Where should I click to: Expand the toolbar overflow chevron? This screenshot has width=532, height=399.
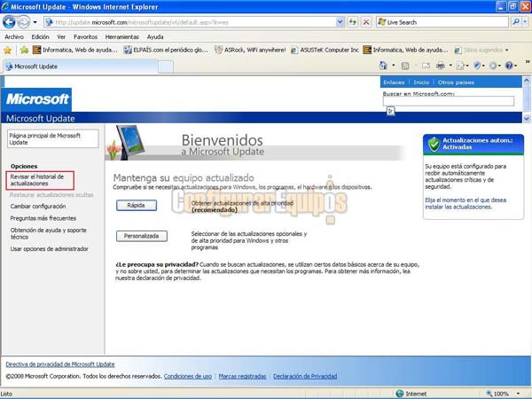click(x=528, y=61)
